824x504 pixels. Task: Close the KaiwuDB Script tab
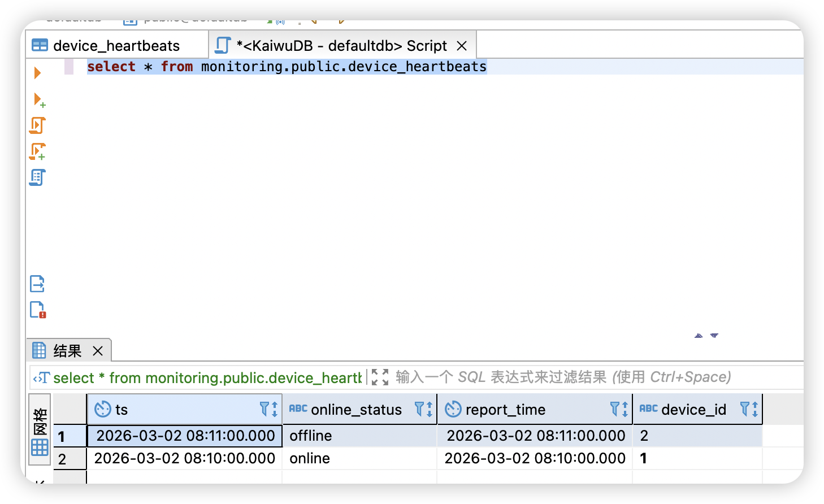(462, 45)
